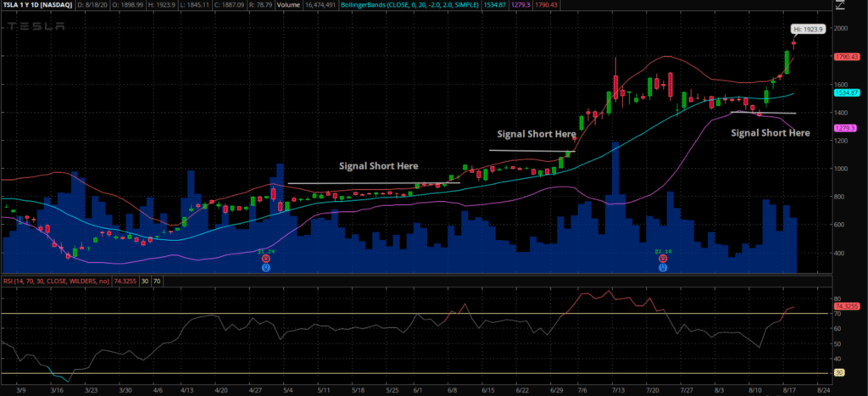Image resolution: width=868 pixels, height=396 pixels.
Task: Click the 70 overbought value in the RSI header
Action: coord(157,281)
